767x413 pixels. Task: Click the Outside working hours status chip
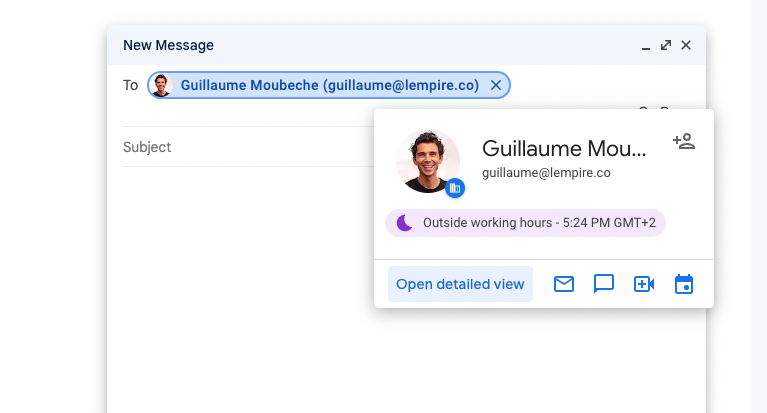click(x=526, y=222)
